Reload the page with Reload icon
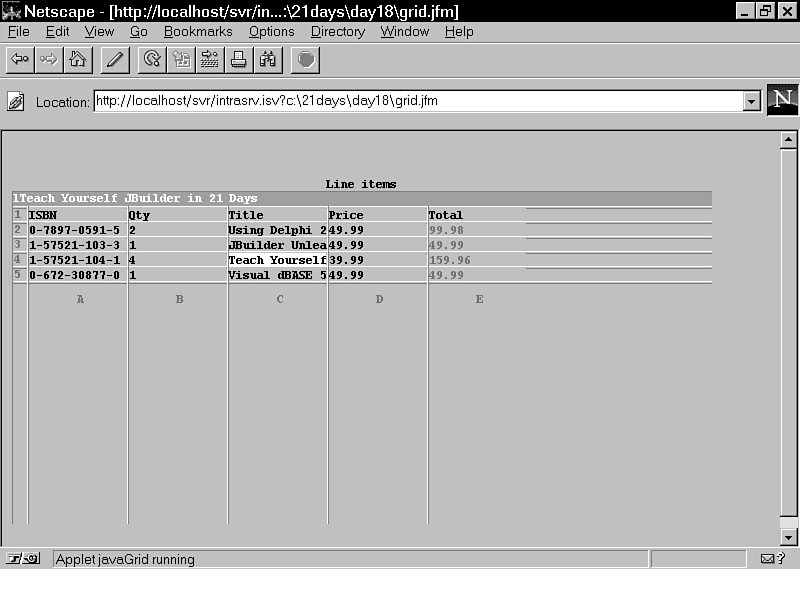Screen dimensions: 800x600 [x=152, y=60]
